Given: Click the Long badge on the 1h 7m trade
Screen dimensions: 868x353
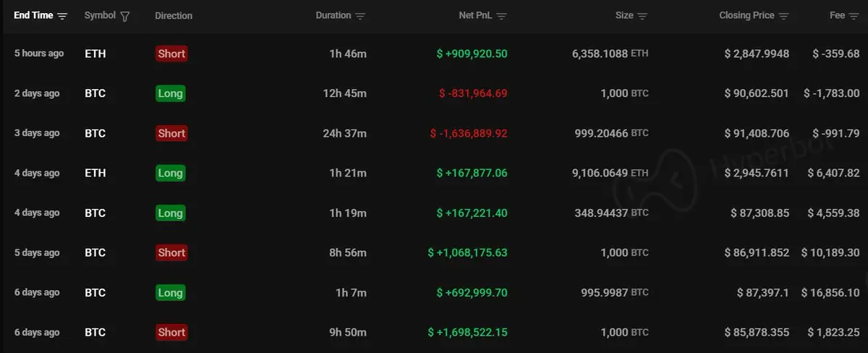Looking at the screenshot, I should click(170, 292).
